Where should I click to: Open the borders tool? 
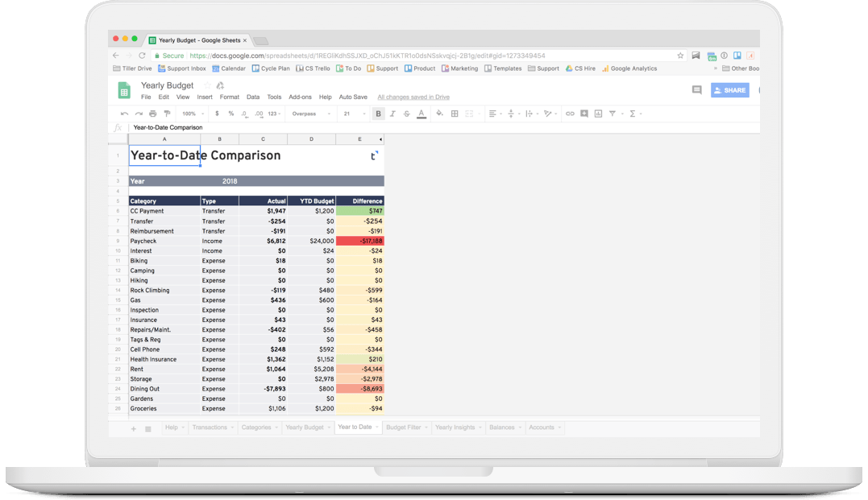click(455, 114)
